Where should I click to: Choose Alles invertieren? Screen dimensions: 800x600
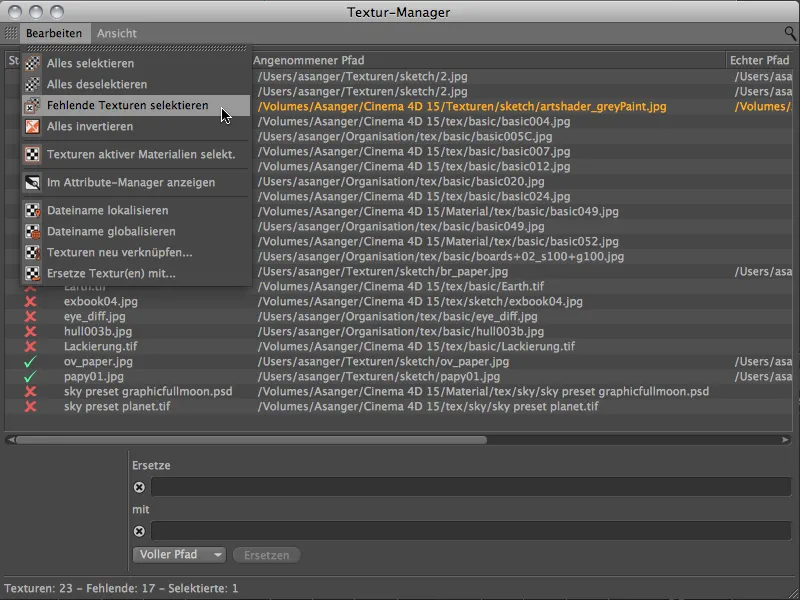[136, 127]
